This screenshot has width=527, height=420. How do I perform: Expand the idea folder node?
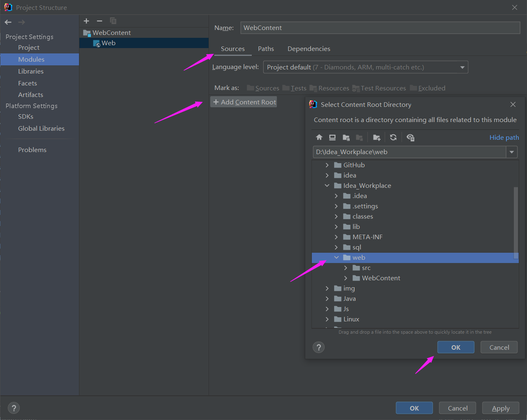[327, 175]
